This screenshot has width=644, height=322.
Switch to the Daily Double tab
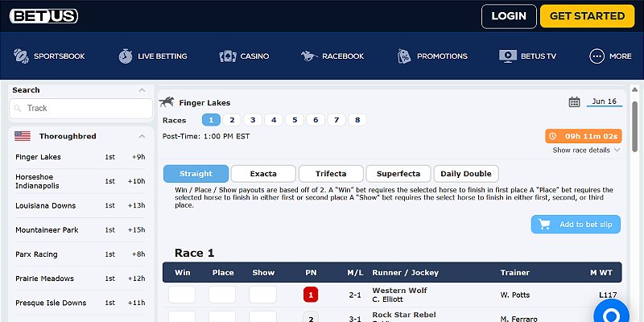[466, 174]
